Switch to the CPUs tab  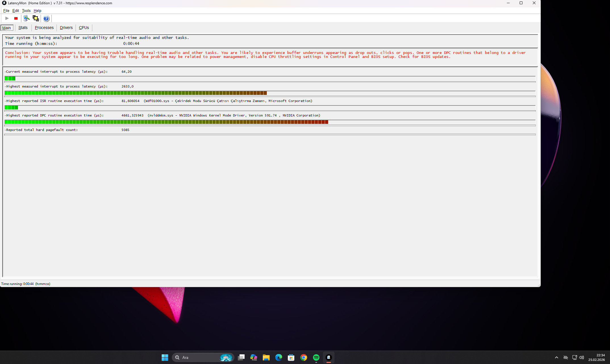coord(84,28)
